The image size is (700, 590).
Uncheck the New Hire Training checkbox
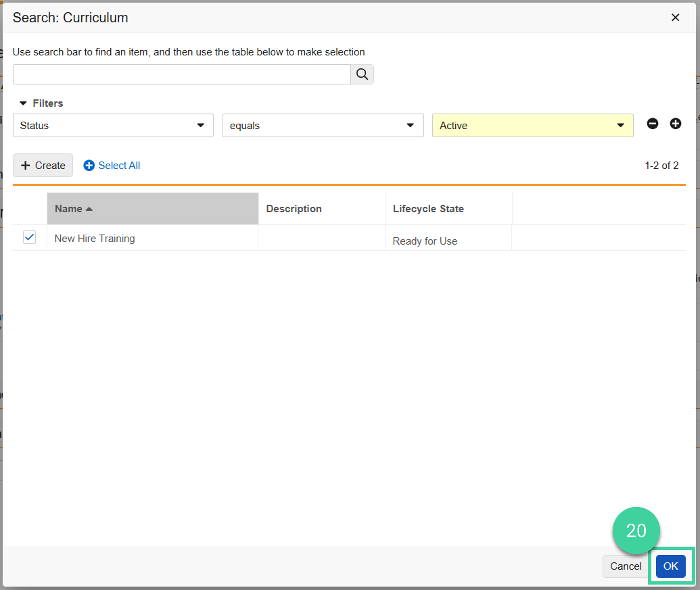tap(29, 237)
